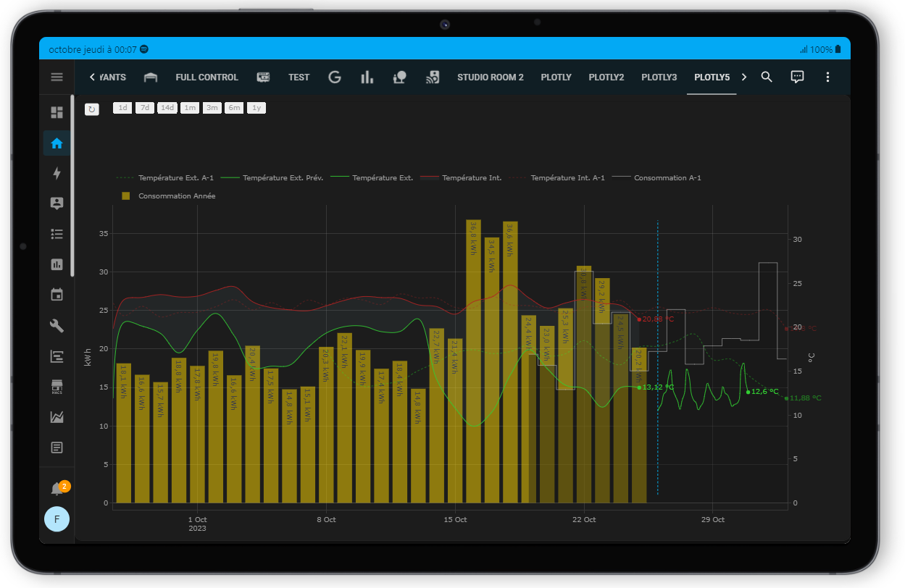905x588 pixels.
Task: Click the 36,8 kWh consumption bar
Action: tap(473, 361)
